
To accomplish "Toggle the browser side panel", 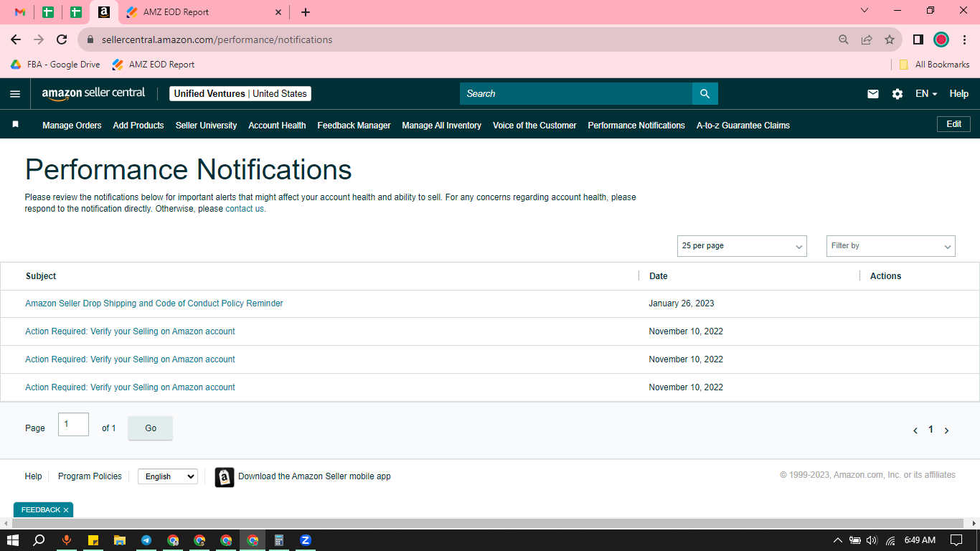I will (x=918, y=39).
